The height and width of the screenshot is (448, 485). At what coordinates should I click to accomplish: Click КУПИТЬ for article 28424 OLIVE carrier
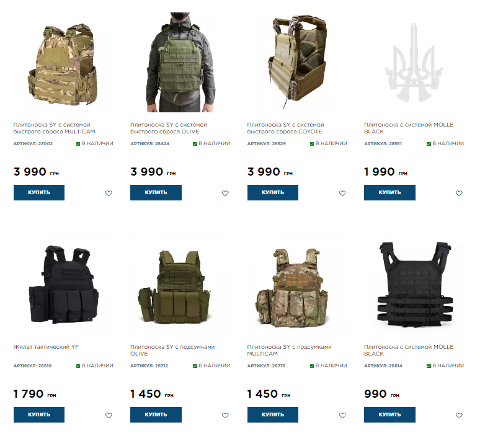tap(156, 193)
